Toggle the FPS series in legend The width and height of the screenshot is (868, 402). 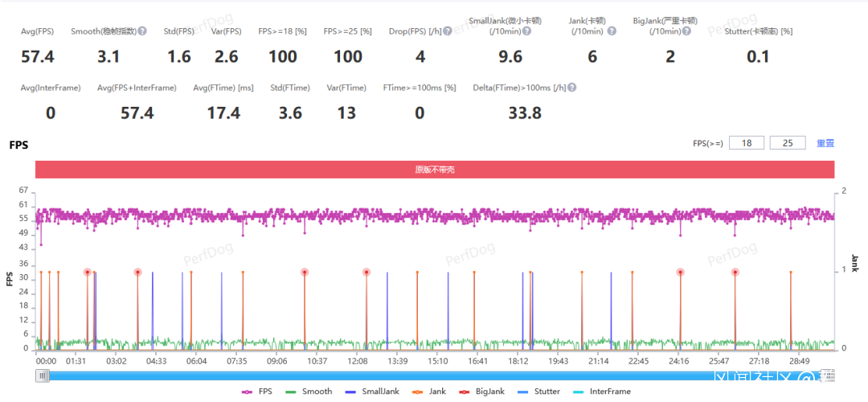257,392
